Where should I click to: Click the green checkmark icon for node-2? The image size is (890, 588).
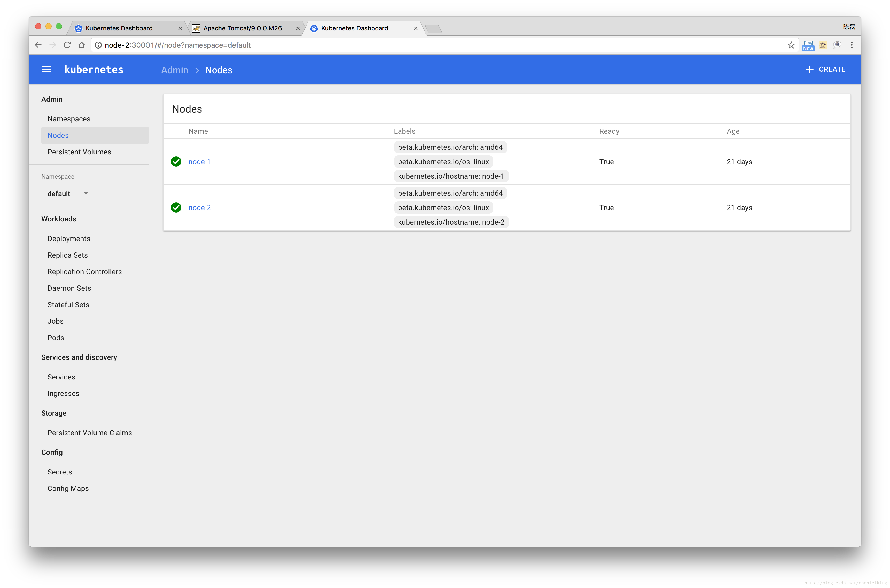click(x=176, y=207)
